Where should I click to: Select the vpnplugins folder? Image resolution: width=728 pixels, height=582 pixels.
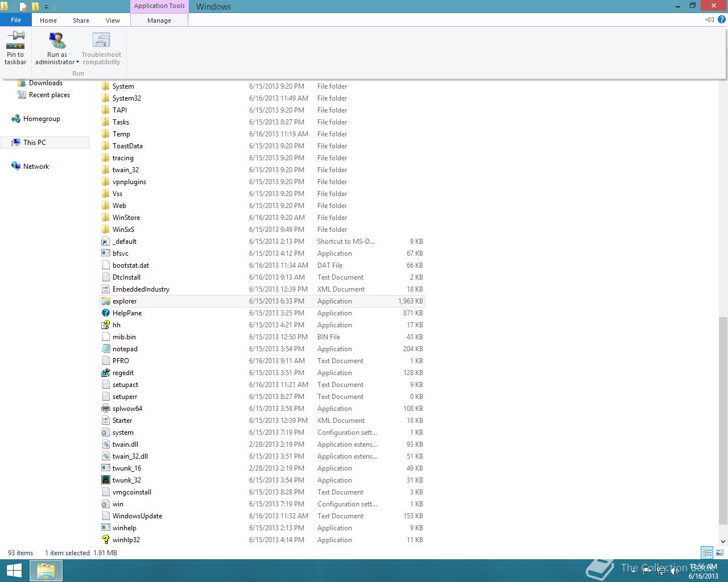coord(262,182)
